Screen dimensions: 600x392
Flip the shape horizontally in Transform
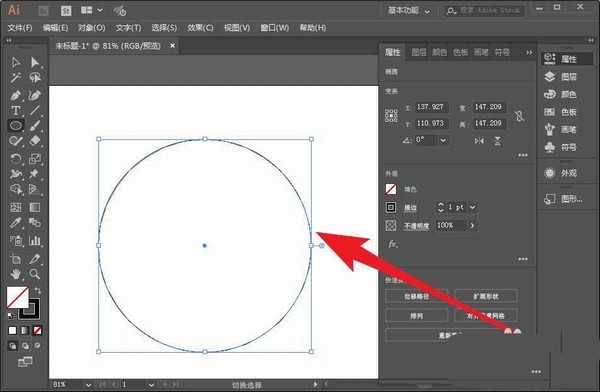479,140
